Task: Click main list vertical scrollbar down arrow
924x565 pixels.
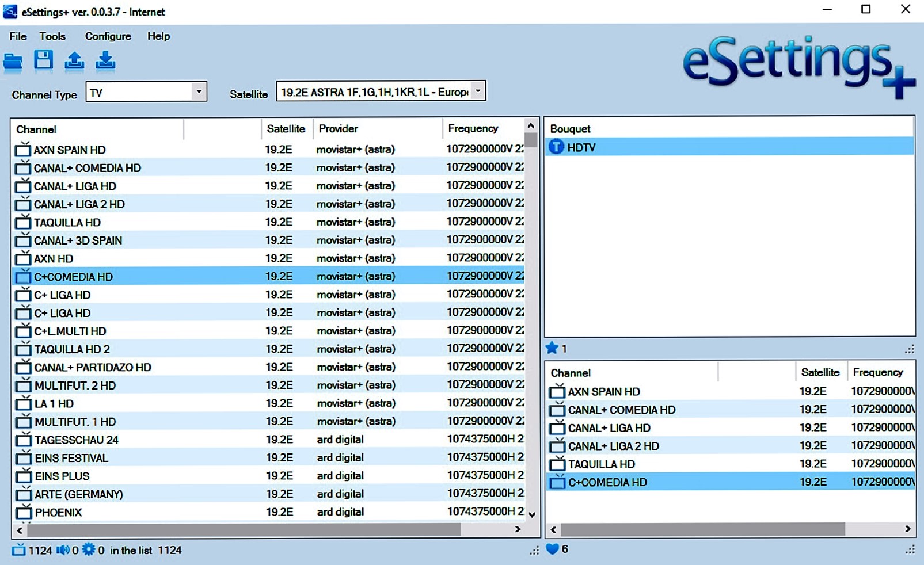Action: (532, 514)
